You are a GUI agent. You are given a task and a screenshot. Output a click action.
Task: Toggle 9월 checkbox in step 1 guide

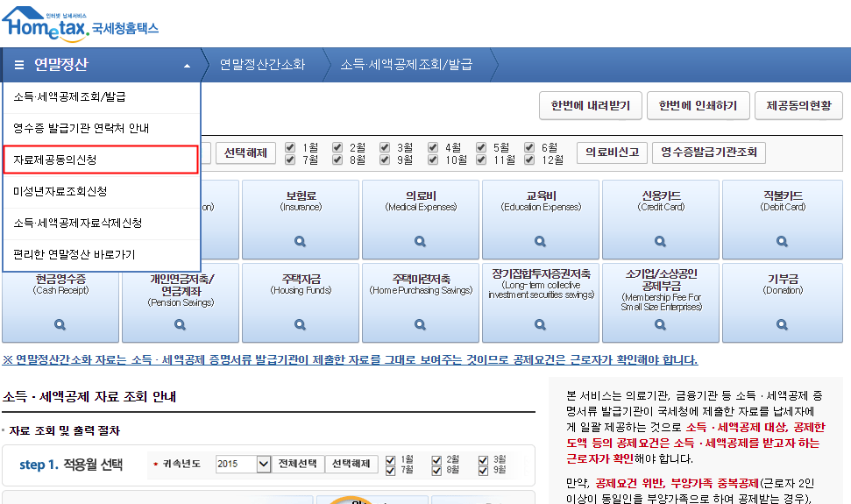point(483,471)
